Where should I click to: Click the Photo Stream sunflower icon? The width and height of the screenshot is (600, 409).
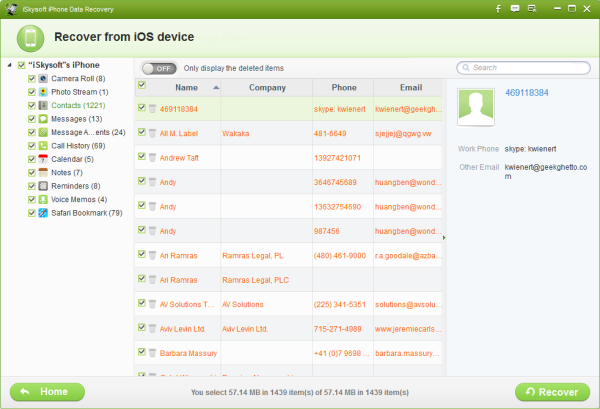tap(43, 92)
